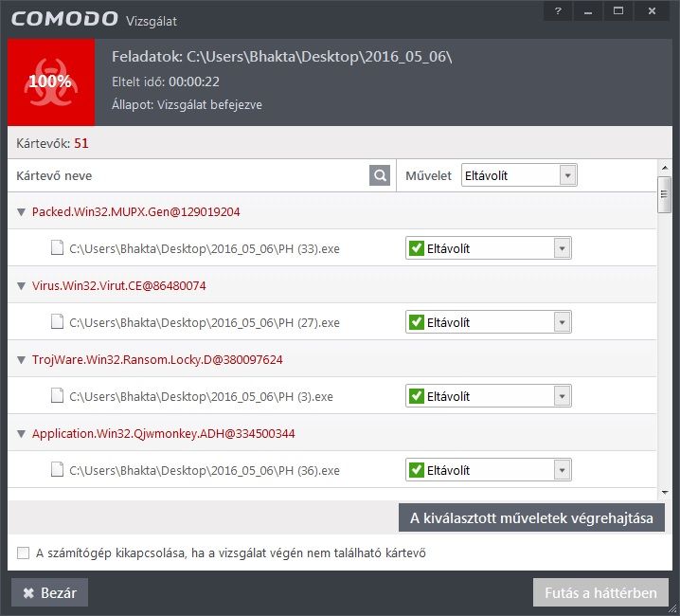Collapse Application.Win32.Qjwmonkey.ADH group triangle

click(x=21, y=434)
